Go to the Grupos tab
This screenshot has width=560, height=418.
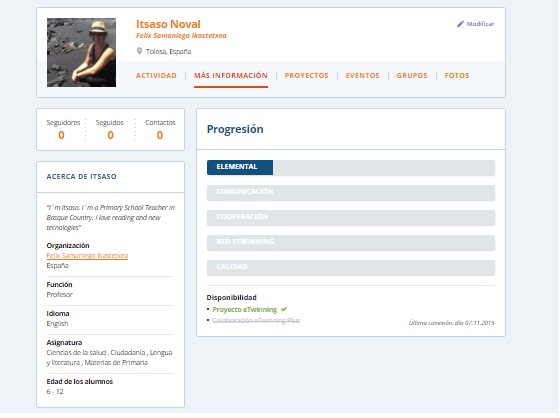(x=412, y=75)
